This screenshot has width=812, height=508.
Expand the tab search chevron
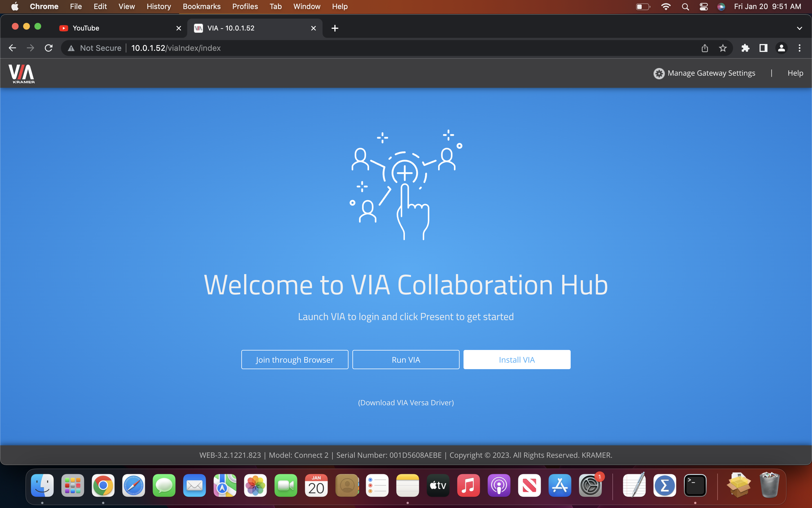pos(800,28)
